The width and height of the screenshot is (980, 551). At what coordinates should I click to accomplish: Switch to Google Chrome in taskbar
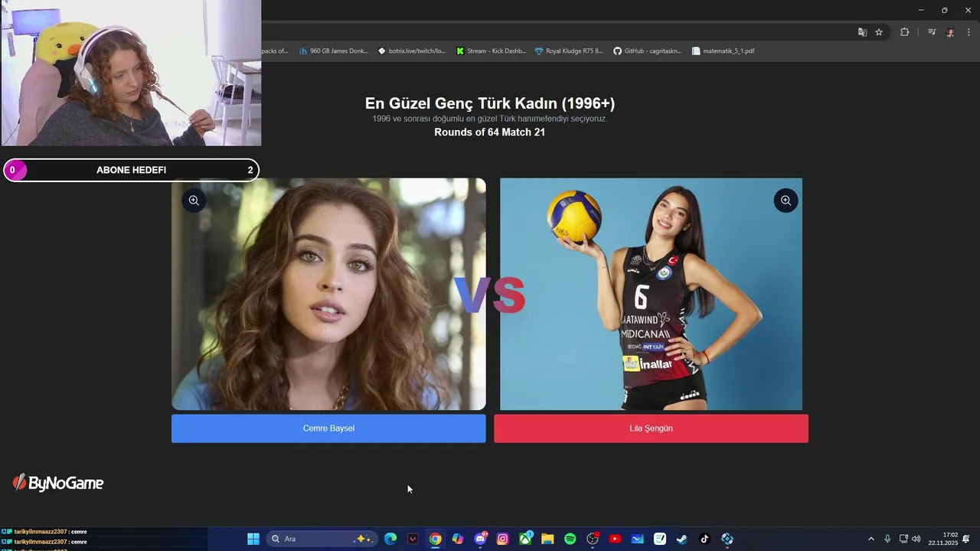click(x=435, y=539)
